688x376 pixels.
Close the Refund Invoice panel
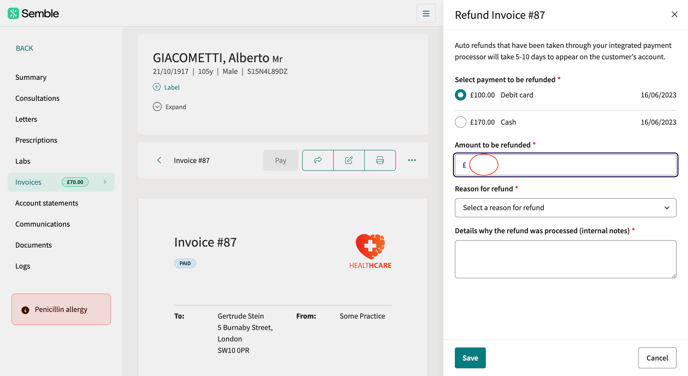(674, 14)
